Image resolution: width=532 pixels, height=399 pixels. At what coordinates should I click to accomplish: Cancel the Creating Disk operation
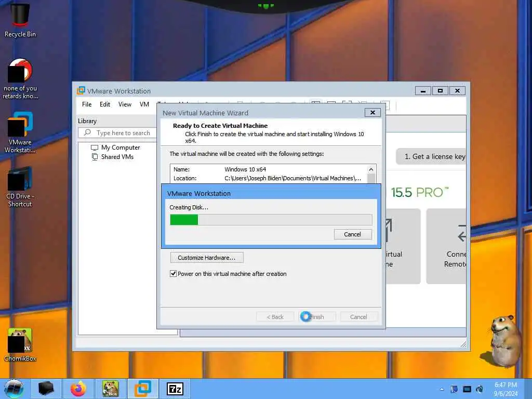click(x=353, y=234)
